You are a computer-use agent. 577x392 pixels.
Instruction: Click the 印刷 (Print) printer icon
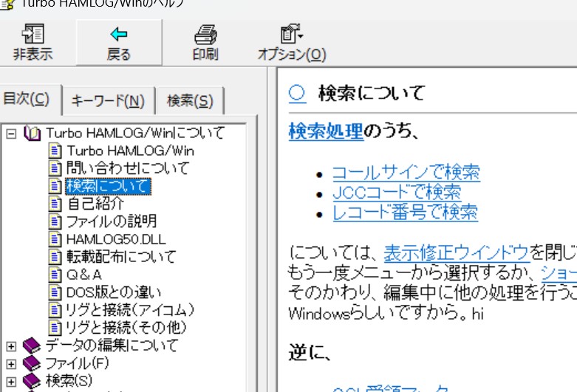pos(205,34)
